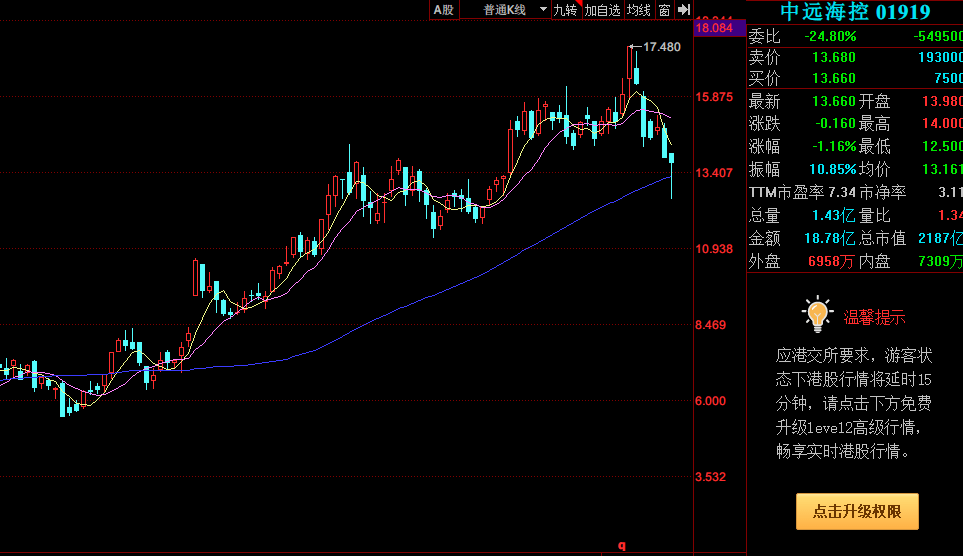Click the 点击升级权限 upgrade button

pyautogui.click(x=857, y=511)
